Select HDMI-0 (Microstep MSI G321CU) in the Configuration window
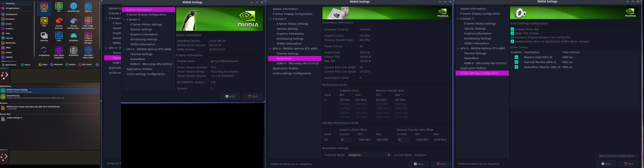 point(485,63)
